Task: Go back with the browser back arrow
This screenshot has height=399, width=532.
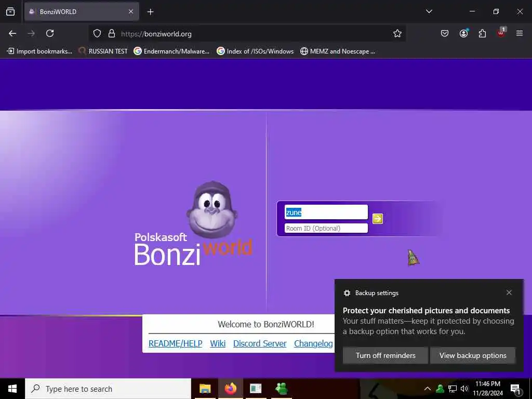Action: (12, 33)
